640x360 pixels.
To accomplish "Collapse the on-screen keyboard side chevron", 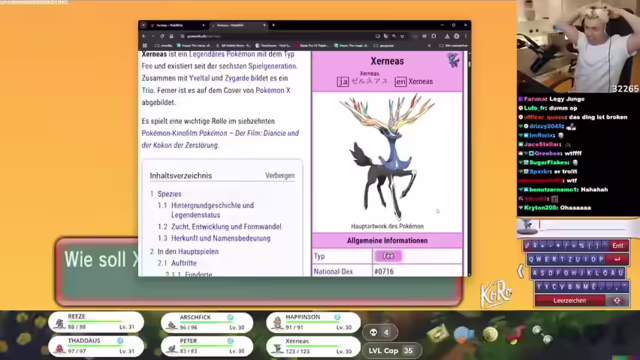I will (x=521, y=271).
